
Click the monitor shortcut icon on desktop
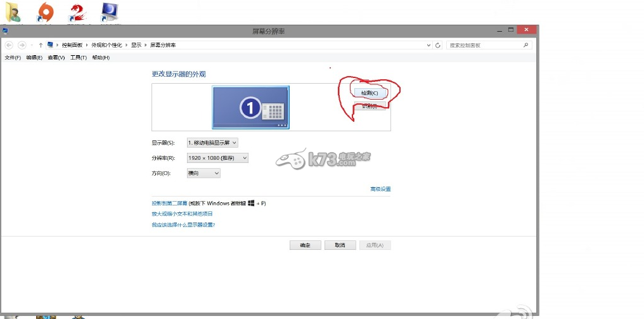point(110,11)
